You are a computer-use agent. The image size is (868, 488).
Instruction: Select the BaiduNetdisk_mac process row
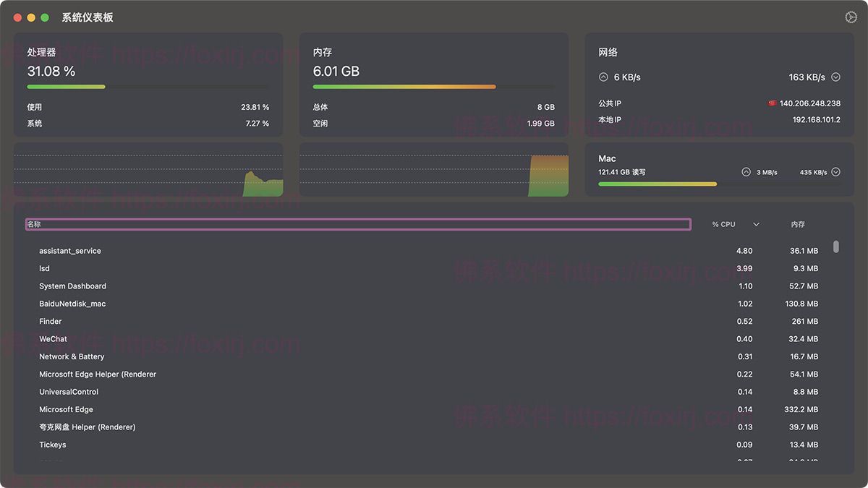[x=72, y=304]
